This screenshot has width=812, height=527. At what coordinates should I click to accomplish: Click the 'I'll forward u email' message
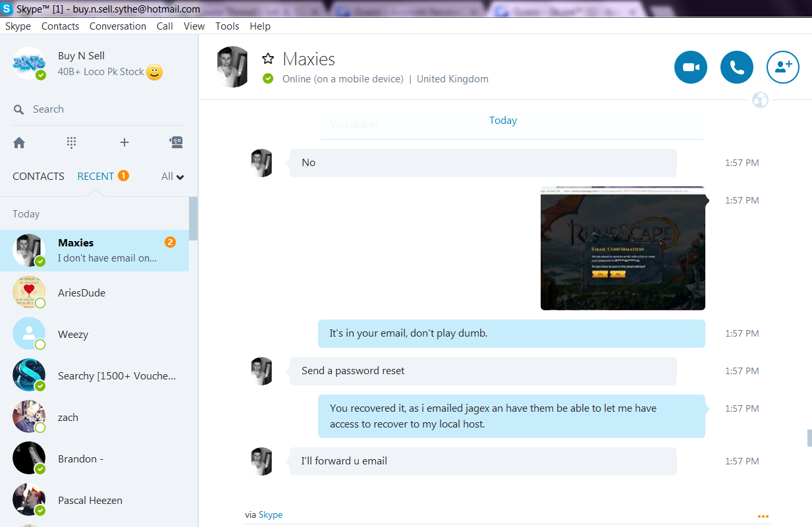pyautogui.click(x=483, y=461)
